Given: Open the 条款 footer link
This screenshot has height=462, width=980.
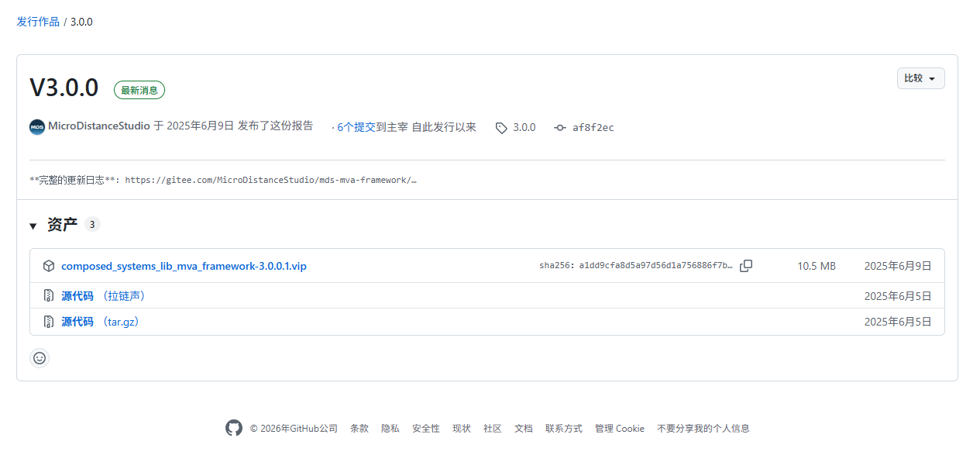Looking at the screenshot, I should point(359,429).
